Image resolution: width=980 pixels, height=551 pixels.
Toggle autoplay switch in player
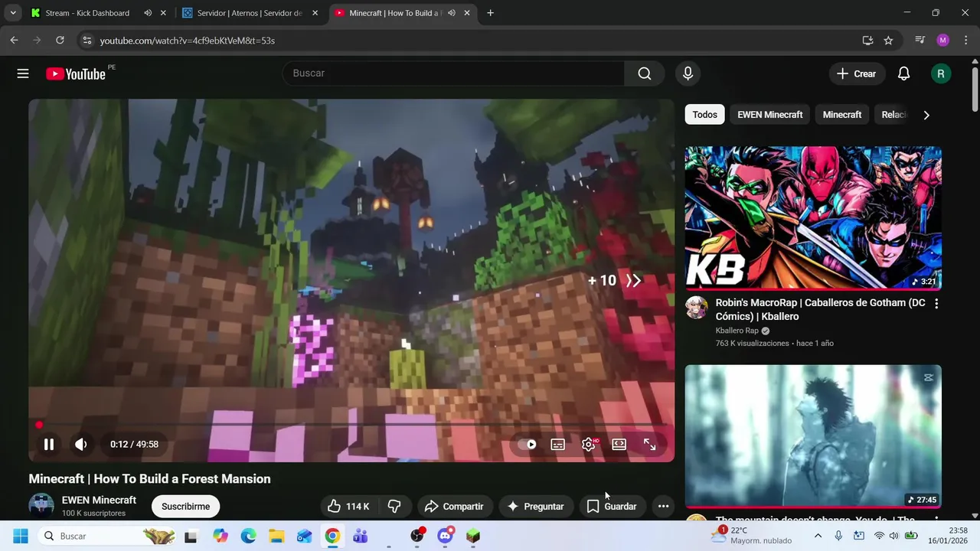(x=528, y=444)
